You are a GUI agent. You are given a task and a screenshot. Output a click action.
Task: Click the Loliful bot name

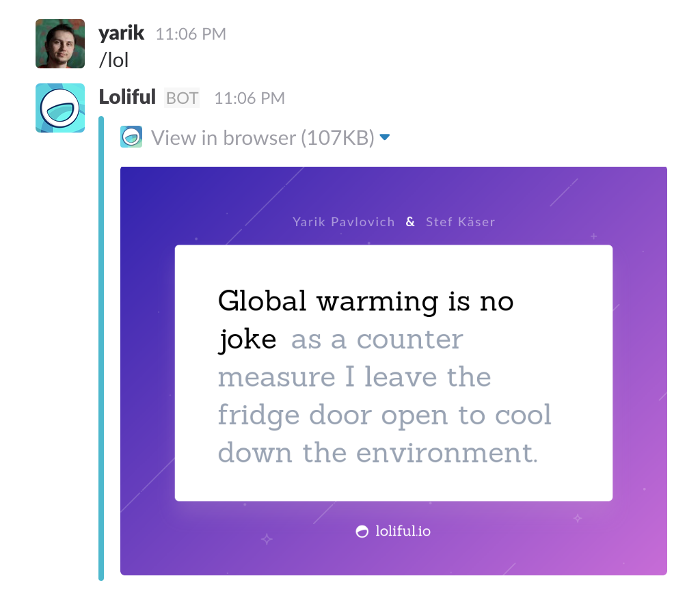pyautogui.click(x=126, y=97)
